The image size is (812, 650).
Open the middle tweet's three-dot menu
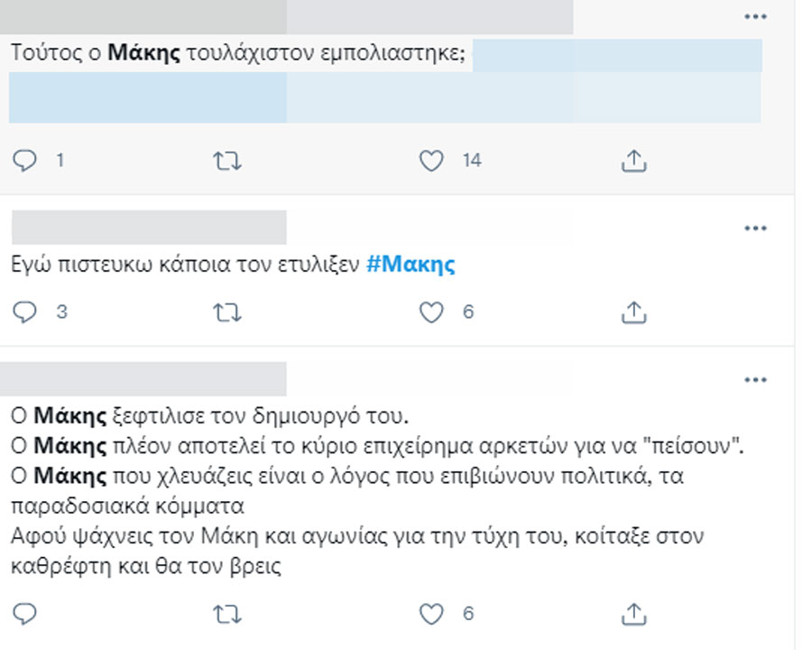(x=755, y=228)
